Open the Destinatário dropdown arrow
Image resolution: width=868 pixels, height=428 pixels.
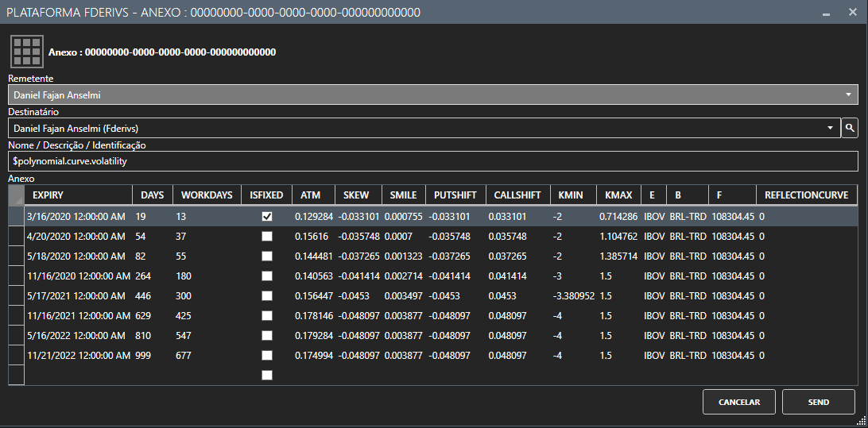point(831,128)
